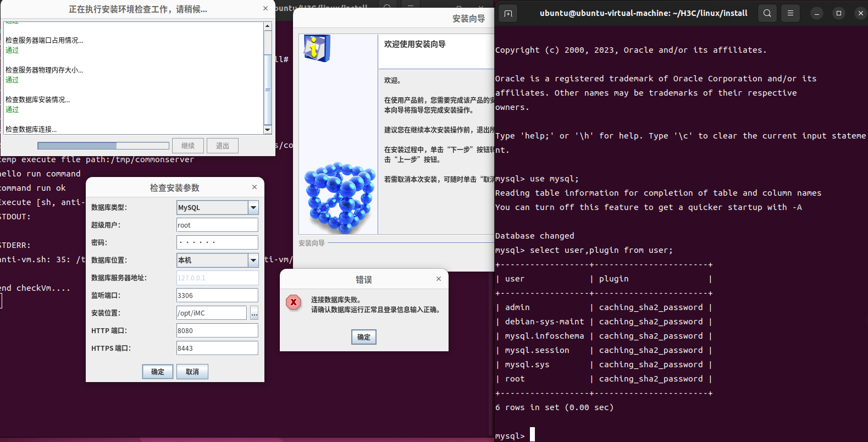Viewport: 868px width, 442px height.
Task: Click the right terminal title ubuntu@ubuntu-virtual-machine
Action: point(644,13)
